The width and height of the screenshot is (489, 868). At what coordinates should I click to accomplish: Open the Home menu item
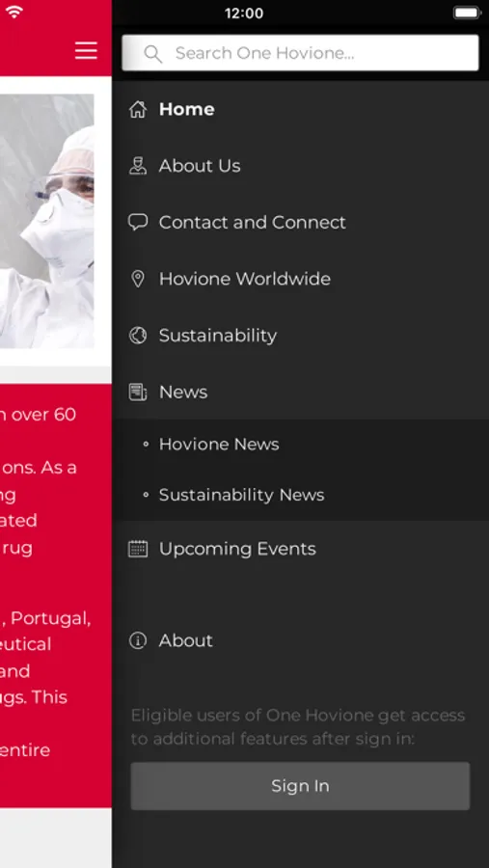pyautogui.click(x=186, y=110)
